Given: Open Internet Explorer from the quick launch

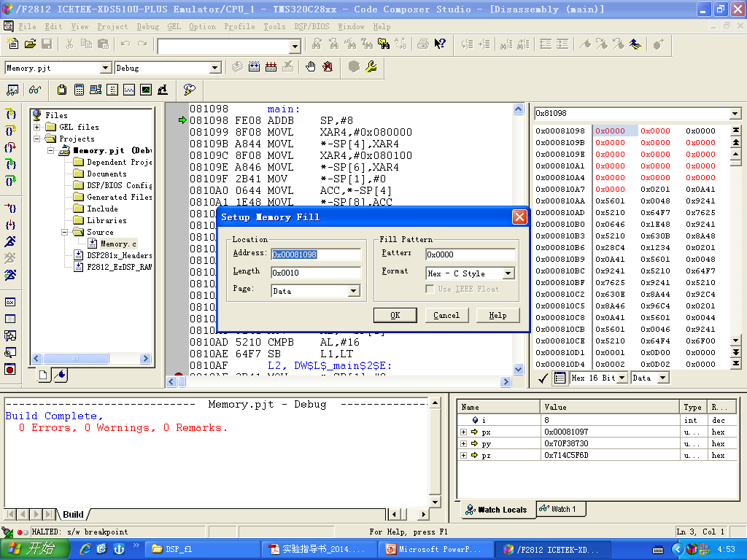Looking at the screenshot, I should (x=85, y=549).
